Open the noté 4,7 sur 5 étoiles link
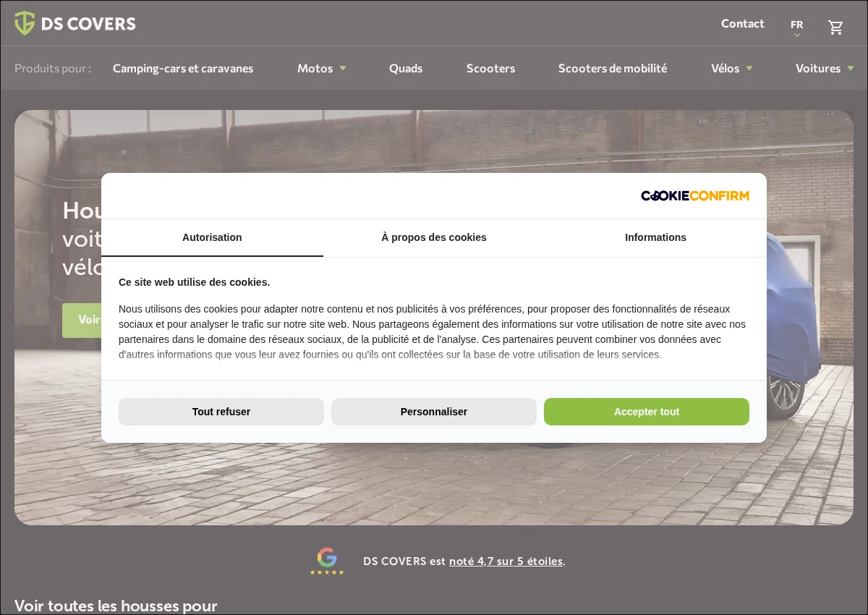Image resolution: width=868 pixels, height=615 pixels. pos(506,561)
